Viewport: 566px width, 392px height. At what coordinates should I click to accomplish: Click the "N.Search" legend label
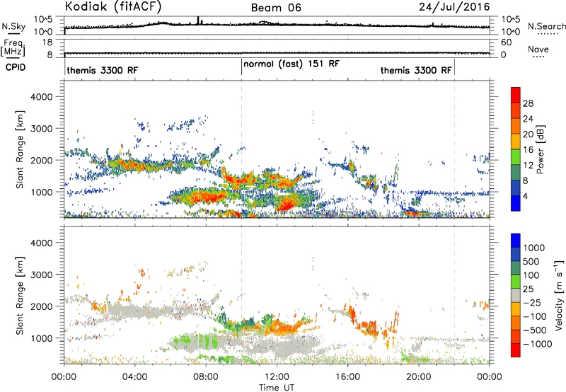tap(547, 26)
